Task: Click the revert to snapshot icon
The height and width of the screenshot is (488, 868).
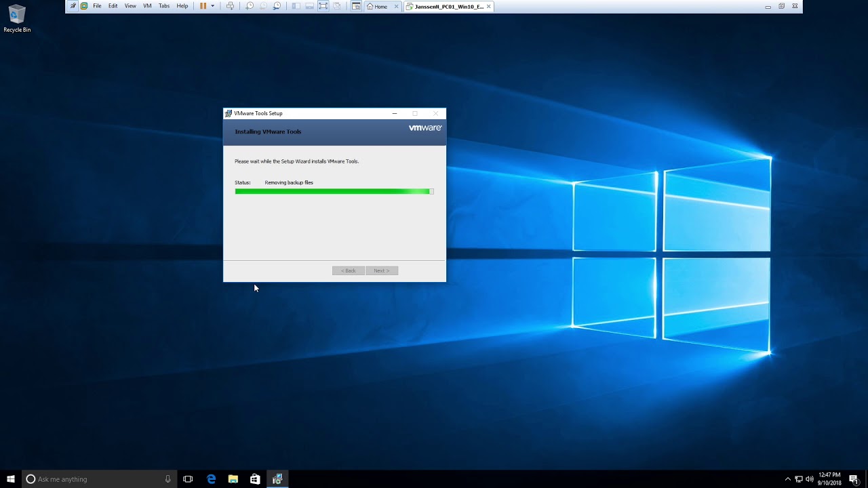Action: tap(263, 6)
